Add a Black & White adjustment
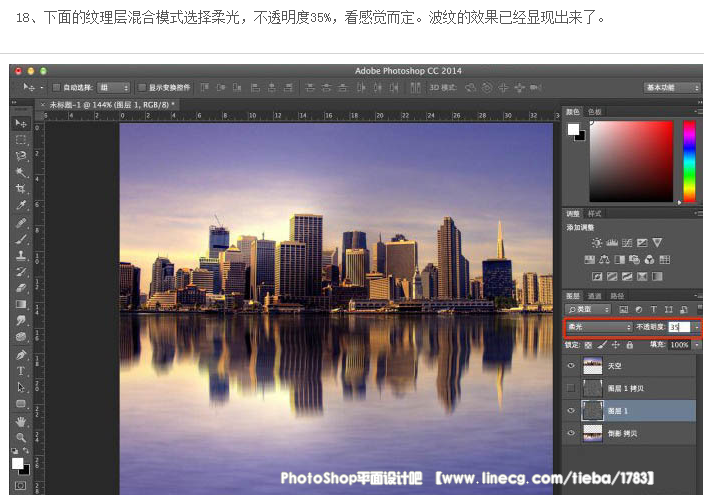 pyautogui.click(x=620, y=260)
